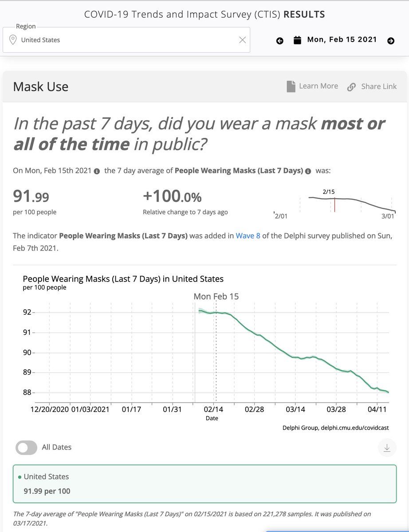The width and height of the screenshot is (409, 532).
Task: Click the Share Link chain icon
Action: click(351, 87)
